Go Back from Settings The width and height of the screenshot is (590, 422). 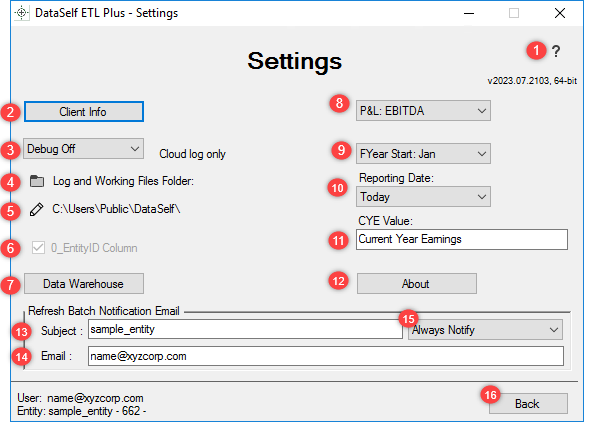click(528, 404)
